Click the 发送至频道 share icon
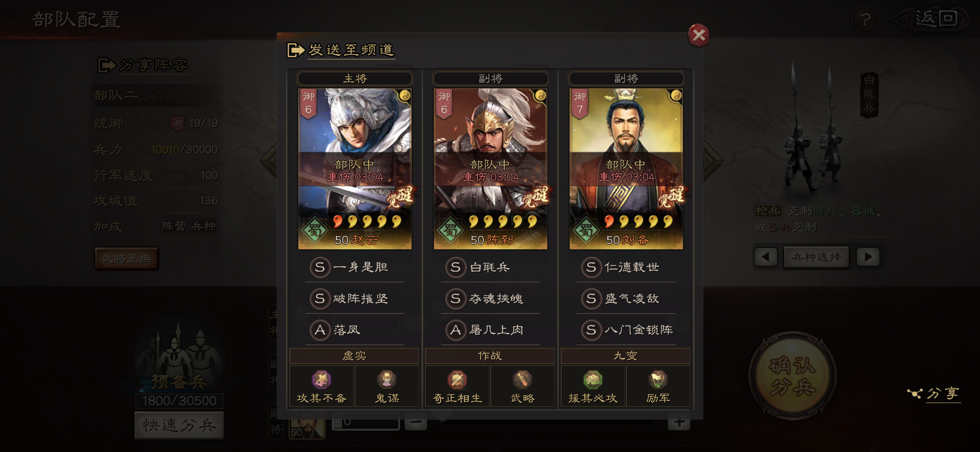 click(x=296, y=50)
